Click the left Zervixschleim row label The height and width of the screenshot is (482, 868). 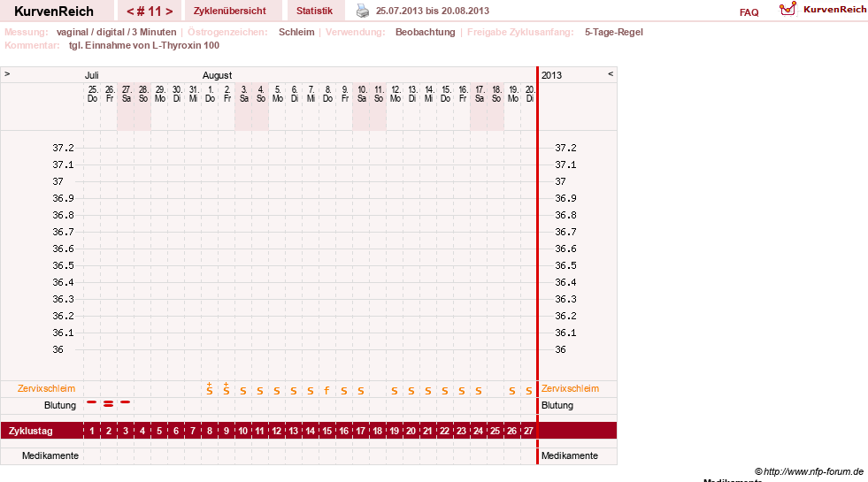(x=46, y=388)
